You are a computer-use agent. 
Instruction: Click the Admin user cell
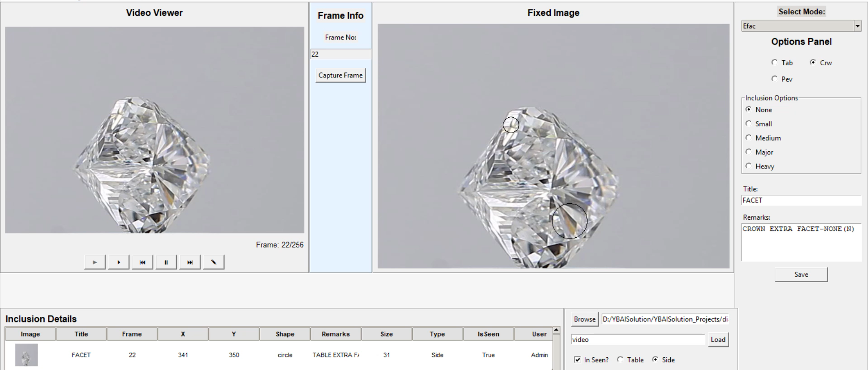point(534,355)
